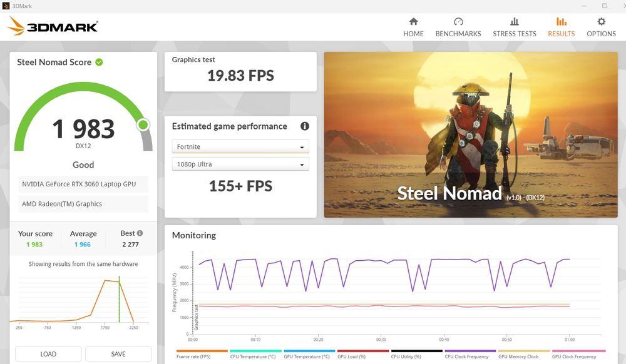Click AMD Radeon(TM) Graphics entry
This screenshot has width=626, height=364.
point(83,204)
